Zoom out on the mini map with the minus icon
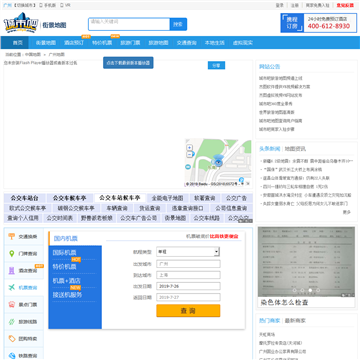Screen dimensions: 360x360 coord(189,154)
